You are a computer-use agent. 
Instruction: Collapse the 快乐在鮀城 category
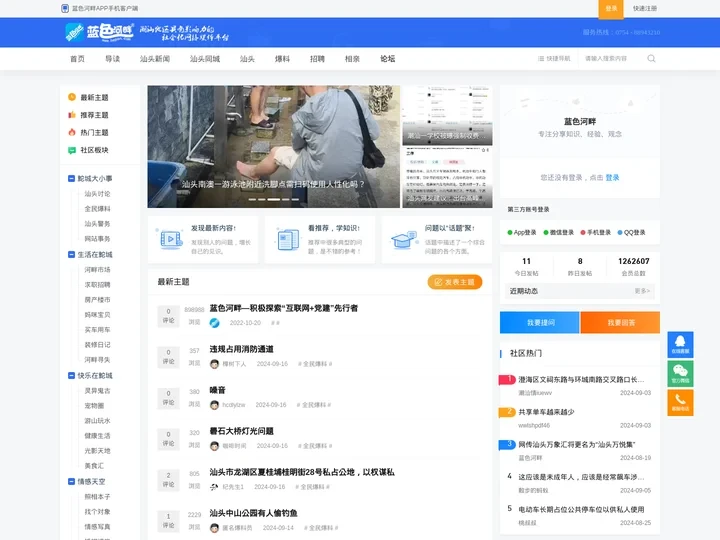point(72,376)
